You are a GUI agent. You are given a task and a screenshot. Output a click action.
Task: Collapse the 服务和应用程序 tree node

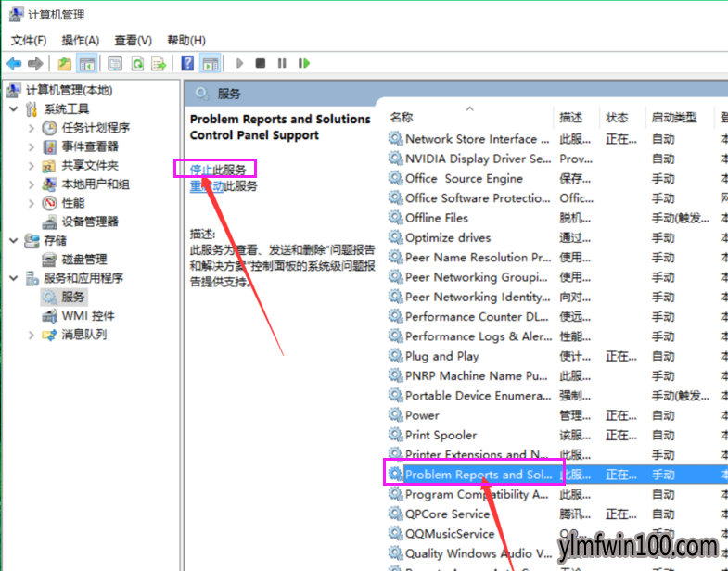[x=14, y=278]
